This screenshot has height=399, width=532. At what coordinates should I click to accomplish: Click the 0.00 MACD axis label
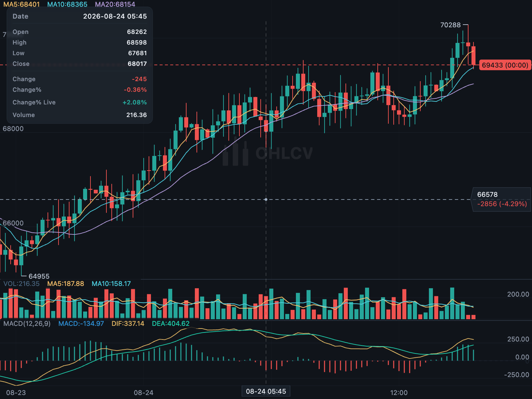pyautogui.click(x=522, y=357)
